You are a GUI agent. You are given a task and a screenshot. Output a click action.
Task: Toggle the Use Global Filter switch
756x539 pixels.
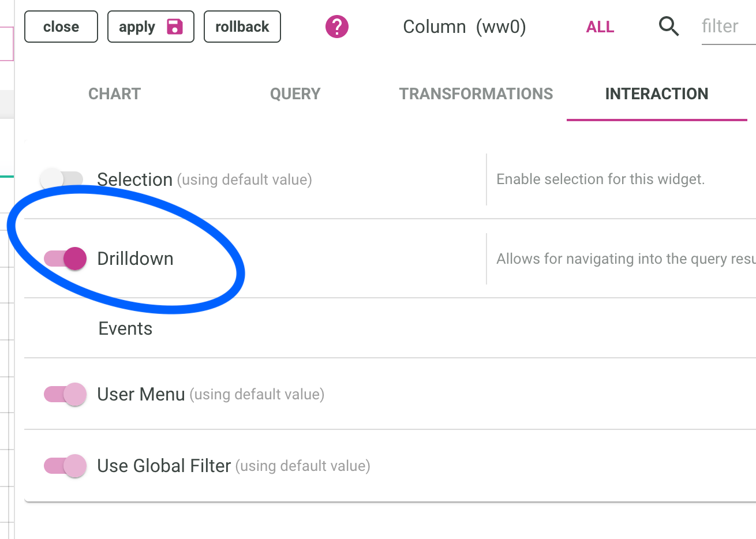[x=65, y=466]
